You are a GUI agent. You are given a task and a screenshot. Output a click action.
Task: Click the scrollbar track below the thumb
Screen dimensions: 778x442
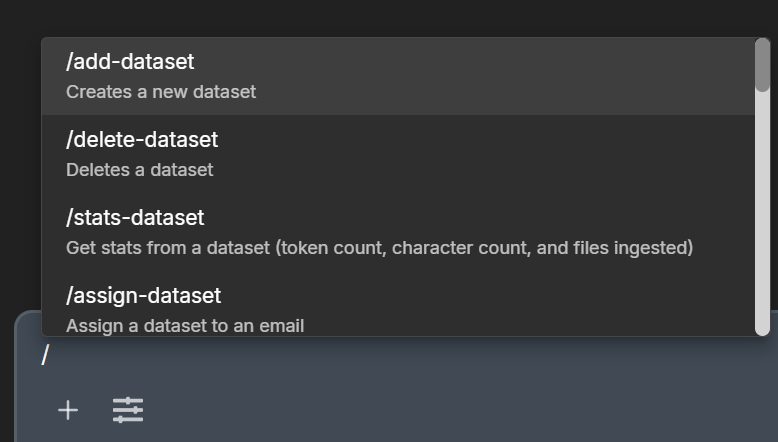(x=762, y=220)
